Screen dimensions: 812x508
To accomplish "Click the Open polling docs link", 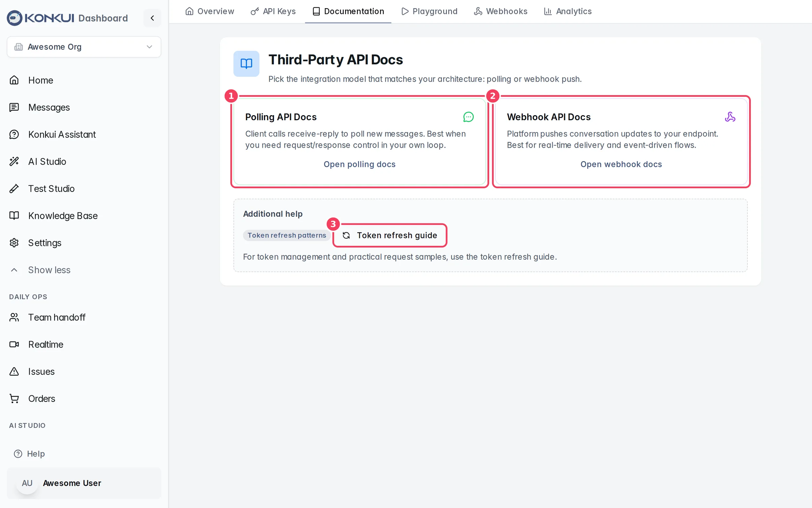I will 359,164.
